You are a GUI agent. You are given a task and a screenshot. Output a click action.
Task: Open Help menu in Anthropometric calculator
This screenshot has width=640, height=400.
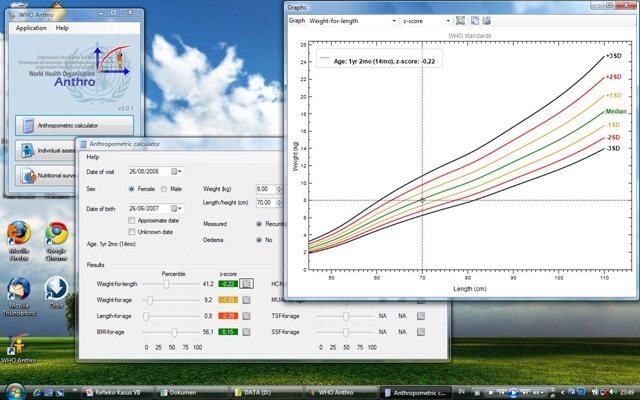(x=93, y=157)
